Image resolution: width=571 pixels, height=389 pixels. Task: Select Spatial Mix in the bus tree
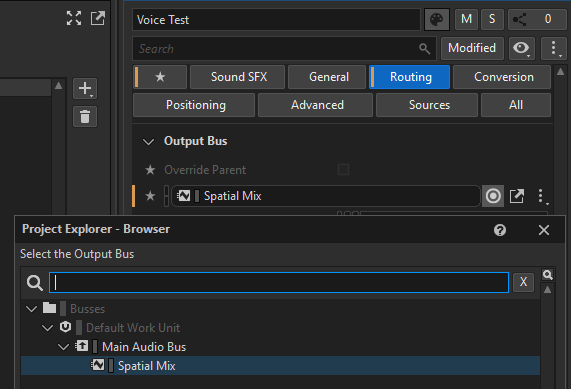pos(280,366)
